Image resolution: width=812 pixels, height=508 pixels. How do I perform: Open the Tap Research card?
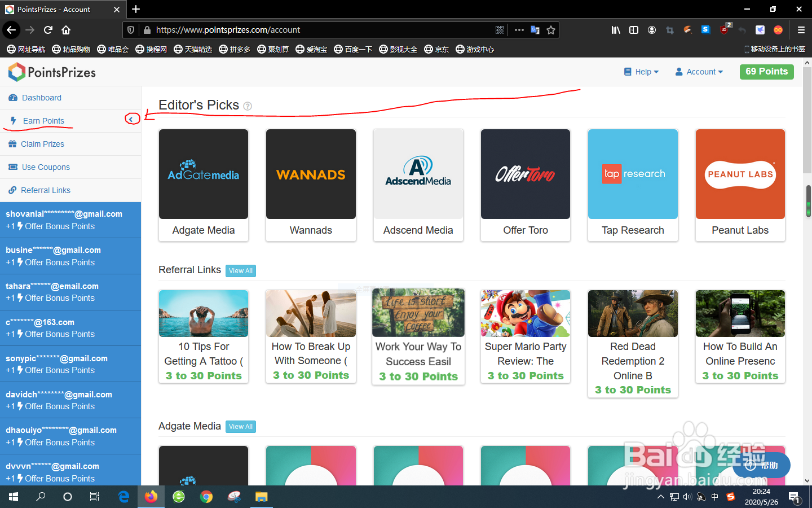point(633,185)
